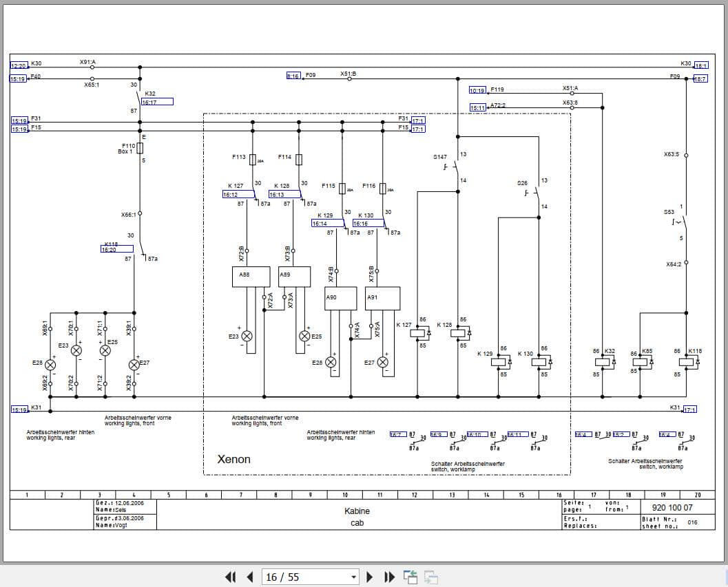The height and width of the screenshot is (587, 728).
Task: Click the X91:A connector label
Action: [87, 62]
